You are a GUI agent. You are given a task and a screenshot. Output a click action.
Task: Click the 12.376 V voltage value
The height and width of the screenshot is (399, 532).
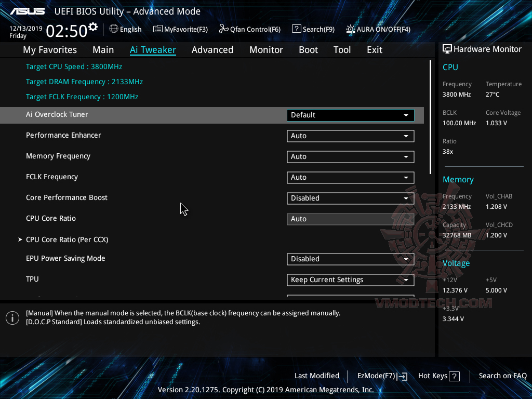[x=455, y=290]
